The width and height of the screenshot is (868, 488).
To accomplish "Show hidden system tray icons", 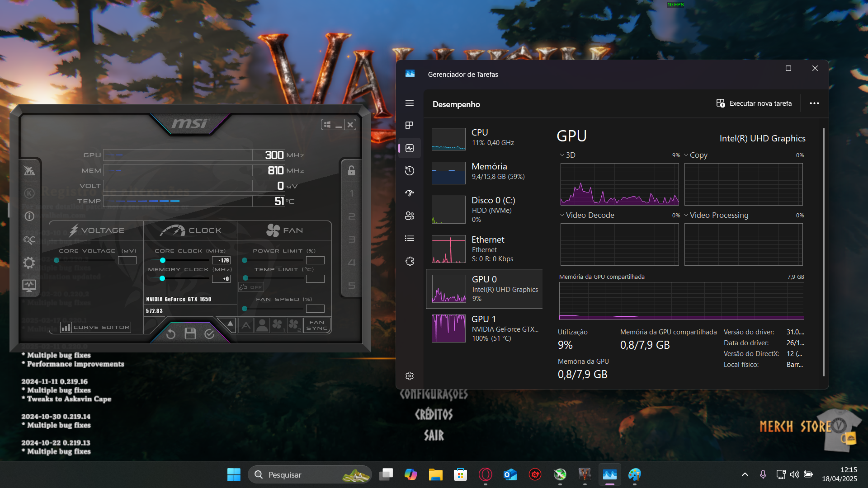I will pyautogui.click(x=745, y=474).
